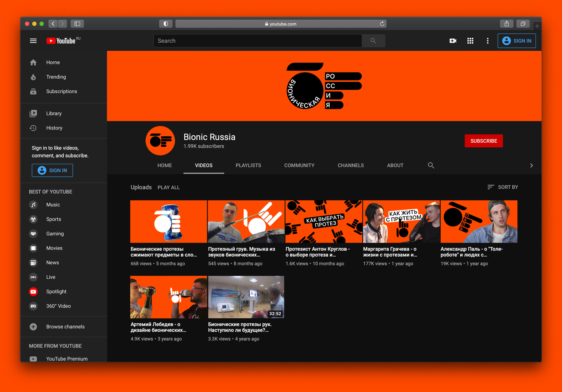Open the 32:52 conference video thumbnail
Viewport: 562px width, 392px height.
246,297
